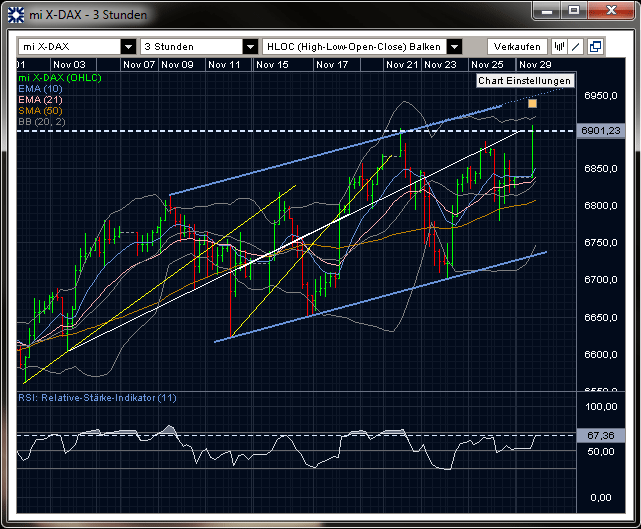The image size is (641, 529).
Task: Open the HLOC chart style dropdown arrow
Action: (454, 47)
